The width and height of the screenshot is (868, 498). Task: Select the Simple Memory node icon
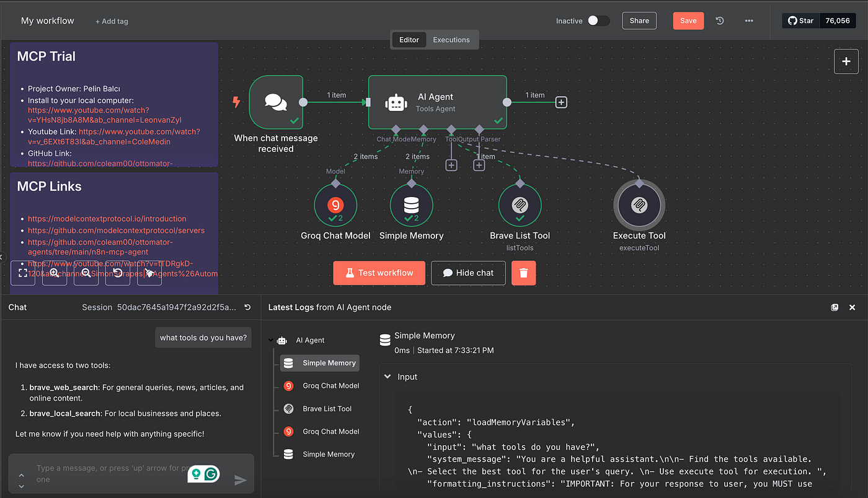(x=411, y=206)
